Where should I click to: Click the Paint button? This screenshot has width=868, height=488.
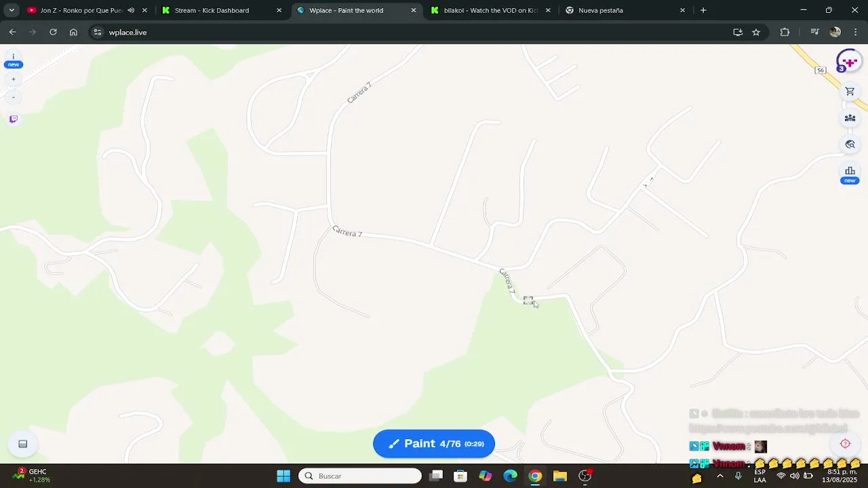tap(434, 444)
